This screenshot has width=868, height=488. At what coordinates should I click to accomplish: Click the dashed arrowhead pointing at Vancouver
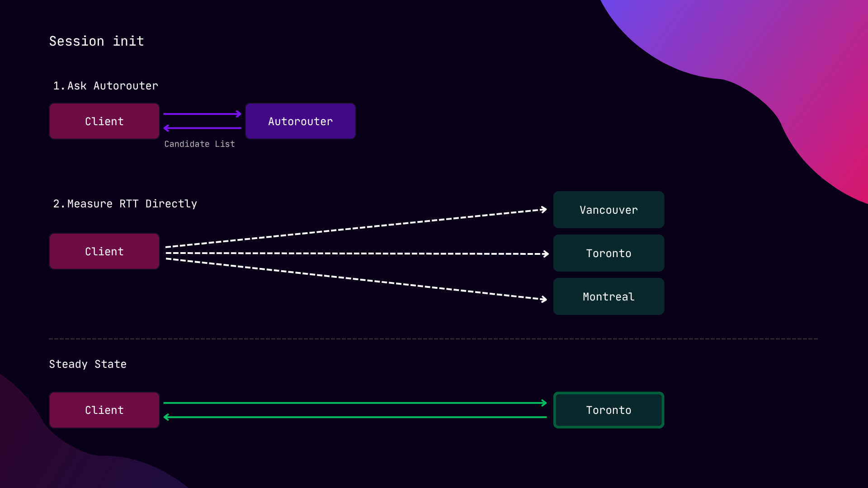tap(544, 209)
